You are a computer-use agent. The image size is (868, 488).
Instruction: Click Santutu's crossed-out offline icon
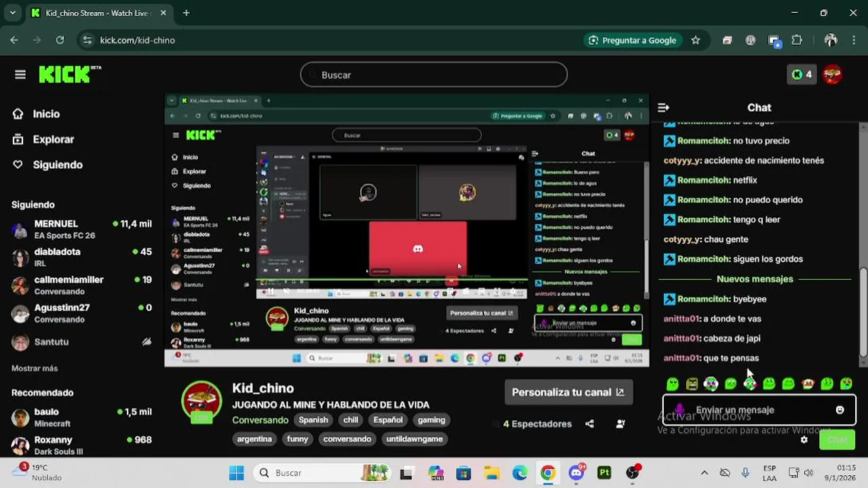(x=146, y=342)
